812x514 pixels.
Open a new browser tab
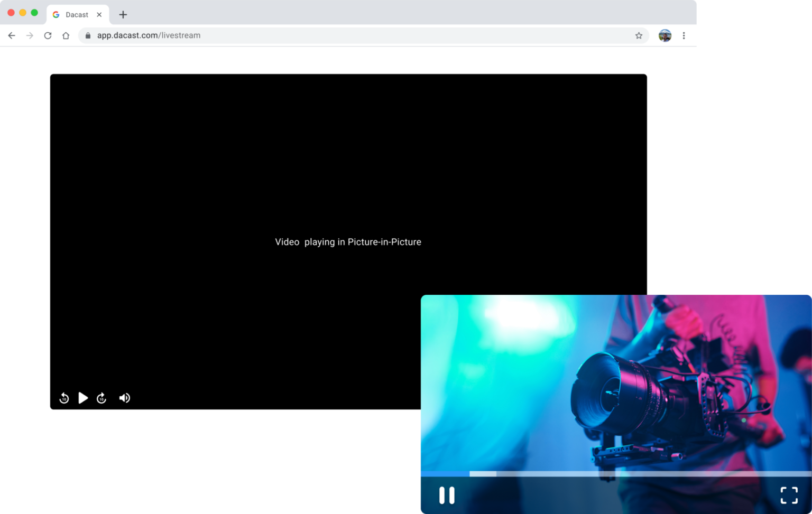coord(123,15)
